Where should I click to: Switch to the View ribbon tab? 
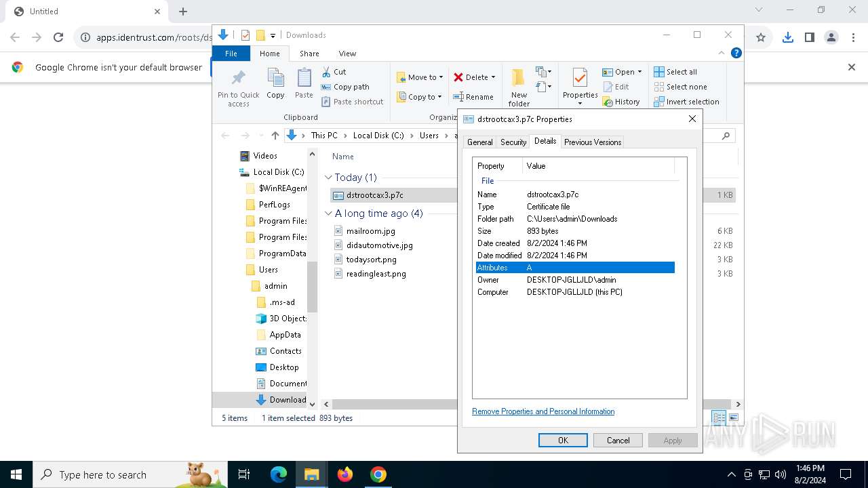(x=347, y=54)
